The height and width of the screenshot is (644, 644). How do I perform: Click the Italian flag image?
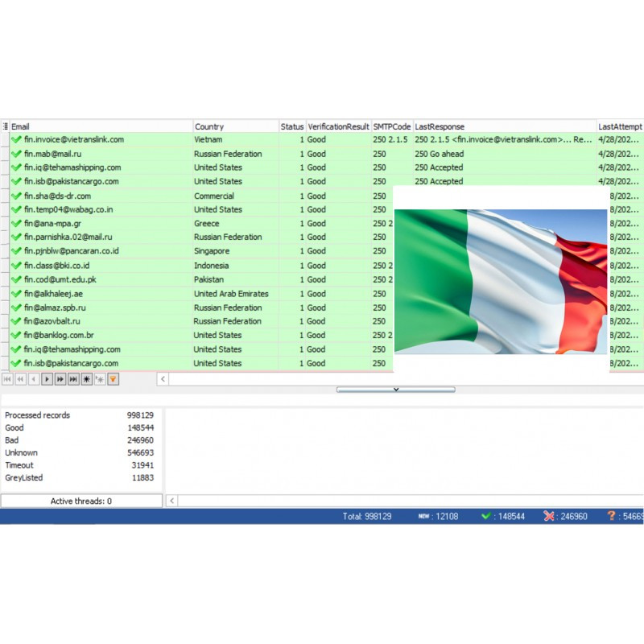coord(500,282)
